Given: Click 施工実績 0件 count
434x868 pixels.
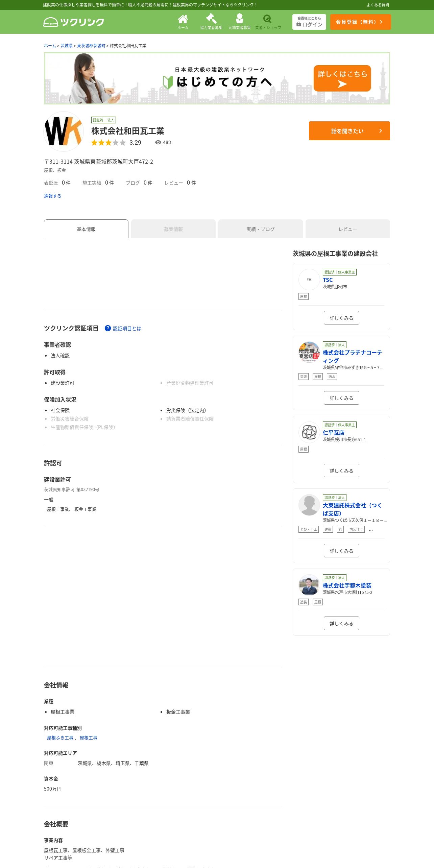Looking at the screenshot, I should [x=98, y=183].
